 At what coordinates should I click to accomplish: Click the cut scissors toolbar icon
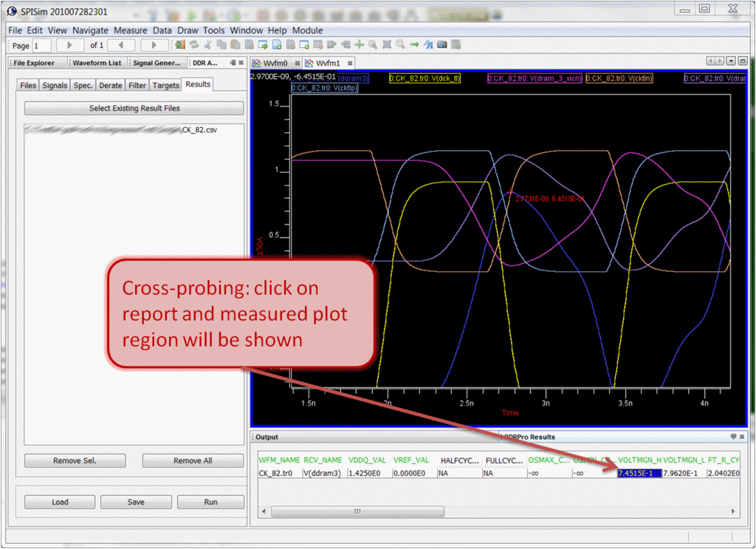coord(208,45)
